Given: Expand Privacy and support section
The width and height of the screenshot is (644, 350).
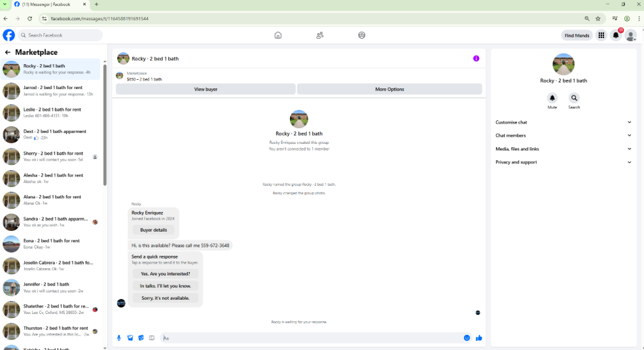Looking at the screenshot, I should tap(563, 162).
